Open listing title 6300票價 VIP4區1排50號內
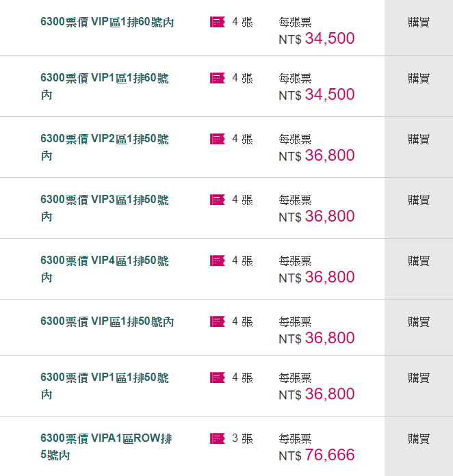Image resolution: width=453 pixels, height=476 pixels. pyautogui.click(x=105, y=269)
